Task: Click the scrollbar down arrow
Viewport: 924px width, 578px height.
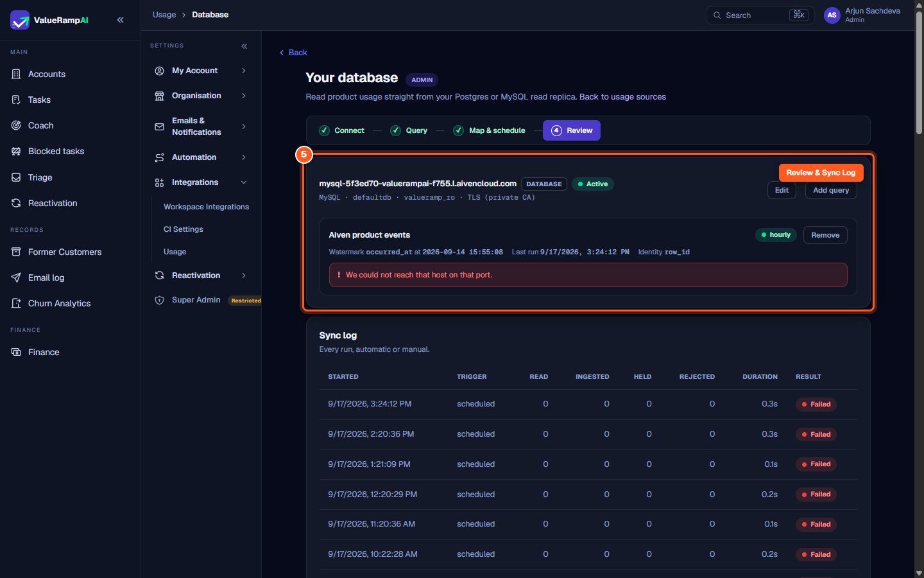Action: (919, 573)
